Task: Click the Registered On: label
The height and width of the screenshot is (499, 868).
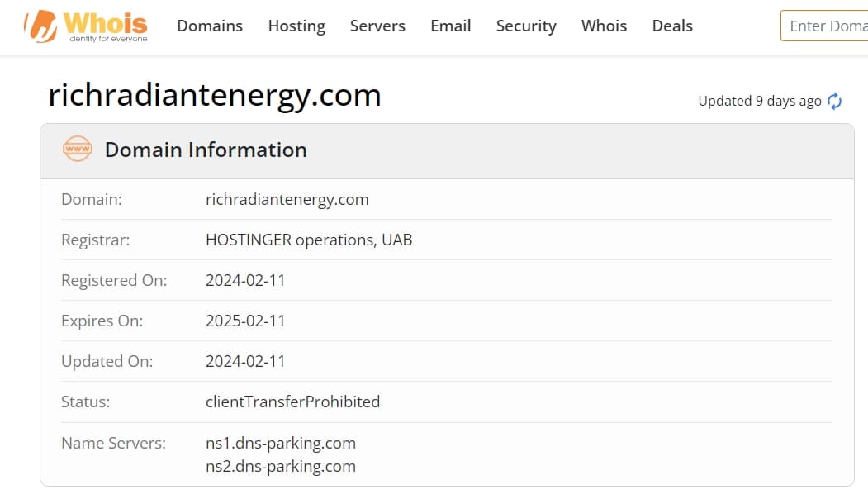Action: pos(114,280)
